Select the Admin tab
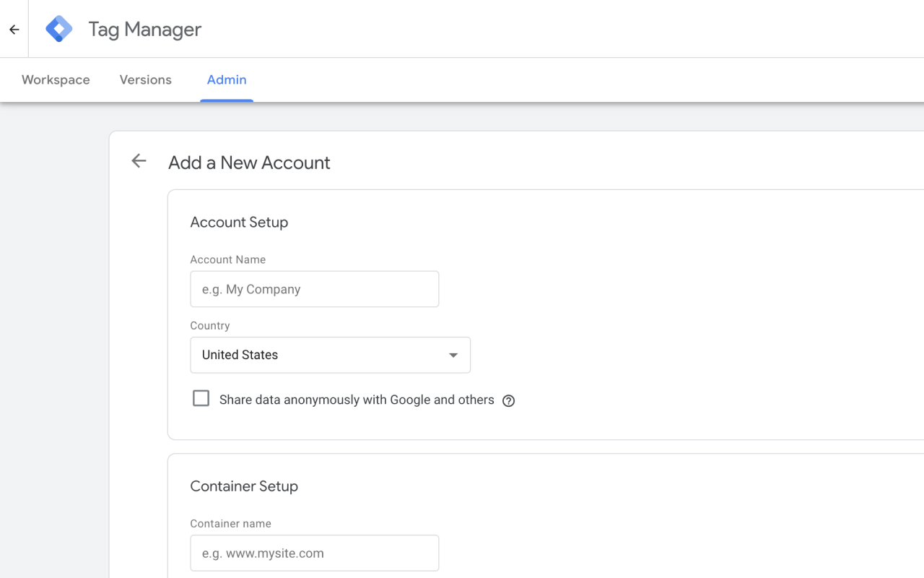Image resolution: width=924 pixels, height=578 pixels. [227, 80]
